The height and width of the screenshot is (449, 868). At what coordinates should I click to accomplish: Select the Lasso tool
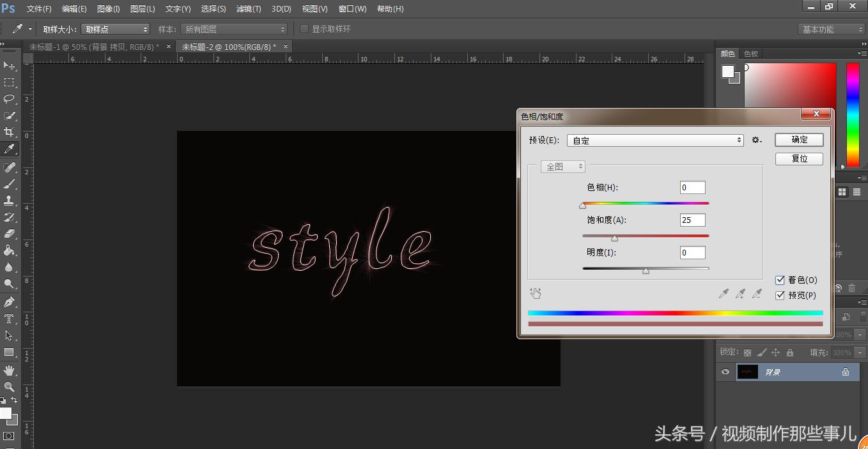(9, 99)
